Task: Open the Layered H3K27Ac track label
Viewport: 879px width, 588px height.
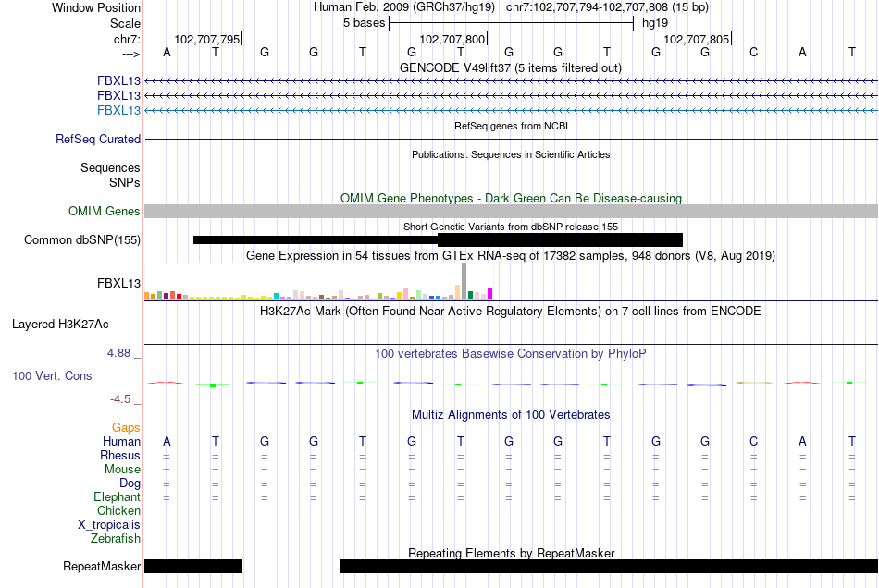Action: pyautogui.click(x=60, y=325)
